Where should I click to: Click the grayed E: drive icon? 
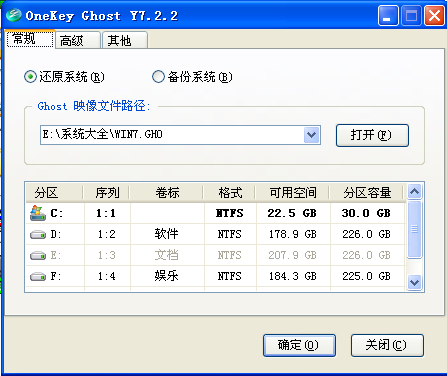pos(38,256)
